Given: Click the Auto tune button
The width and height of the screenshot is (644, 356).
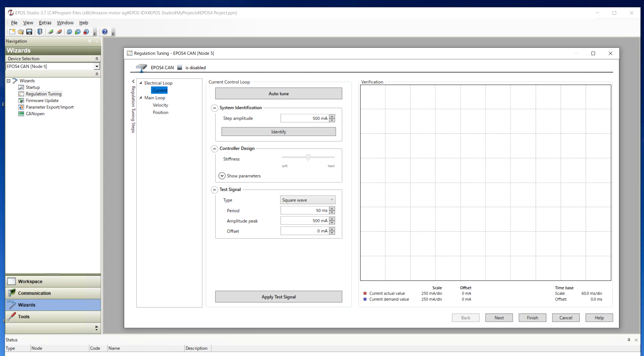Looking at the screenshot, I should tap(278, 94).
